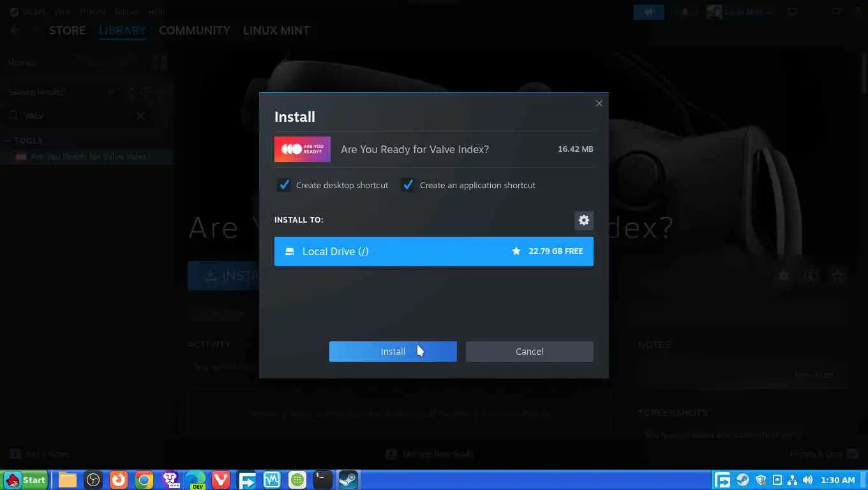Open the volume tray icon
Image resolution: width=868 pixels, height=490 pixels.
pyautogui.click(x=808, y=480)
